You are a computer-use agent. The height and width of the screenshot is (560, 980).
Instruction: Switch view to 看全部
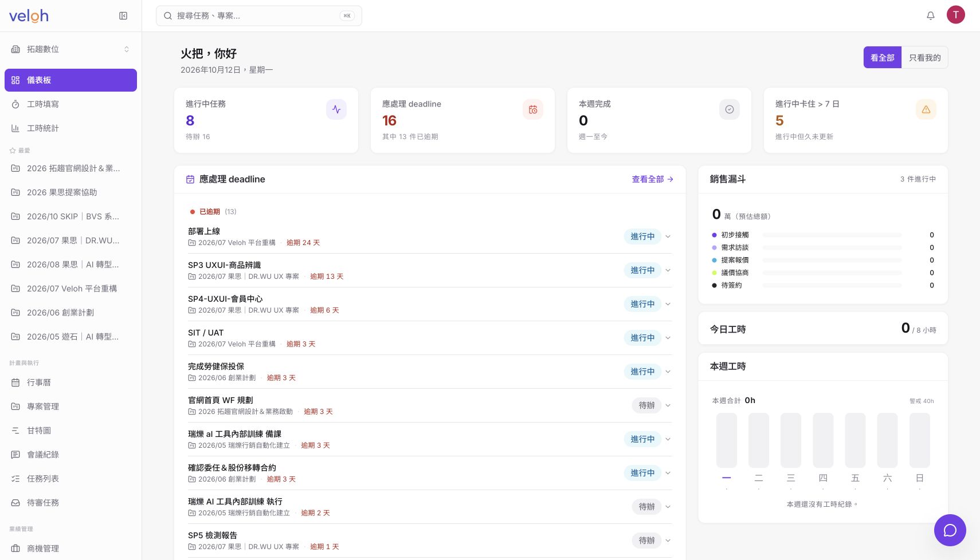pos(883,57)
